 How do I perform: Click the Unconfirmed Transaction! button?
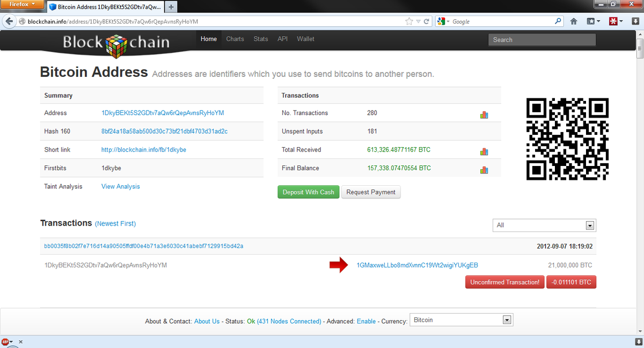505,282
